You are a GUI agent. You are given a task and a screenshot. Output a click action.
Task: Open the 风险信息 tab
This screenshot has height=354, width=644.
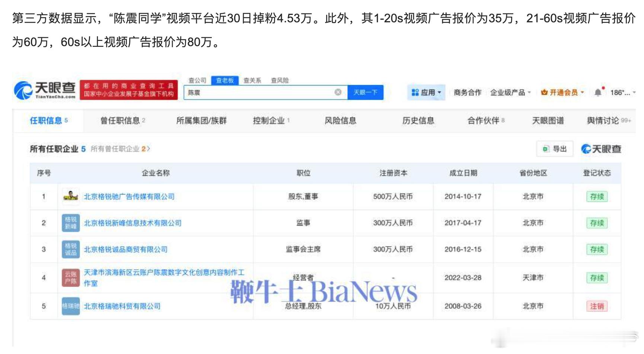(341, 120)
